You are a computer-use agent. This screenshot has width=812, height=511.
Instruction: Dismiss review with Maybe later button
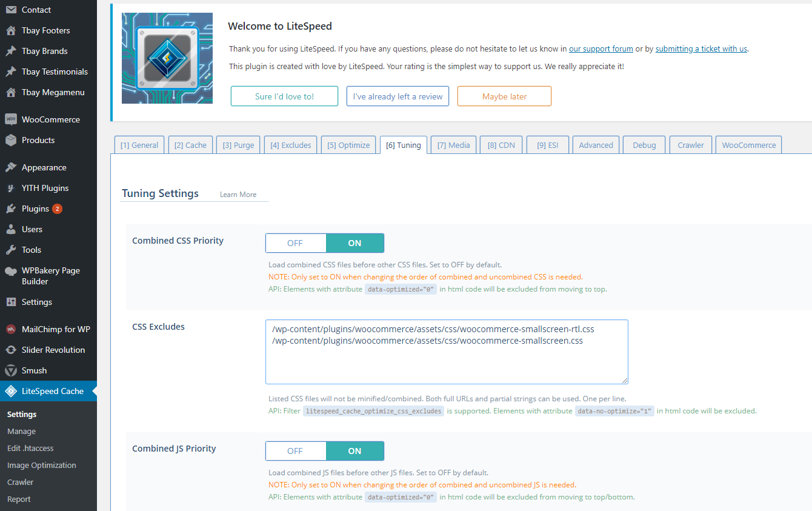[x=504, y=96]
